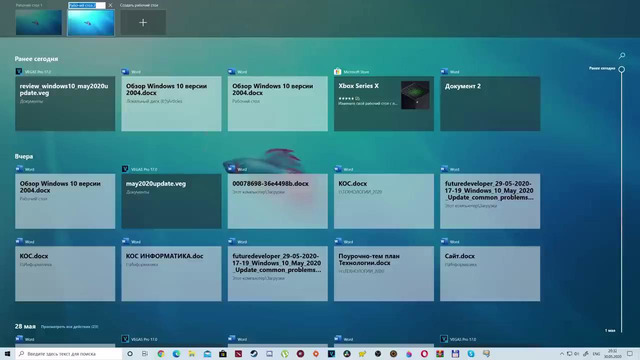Switch to desktop 1 thumbnail
Image resolution: width=640 pixels, height=360 pixels.
[x=39, y=22]
